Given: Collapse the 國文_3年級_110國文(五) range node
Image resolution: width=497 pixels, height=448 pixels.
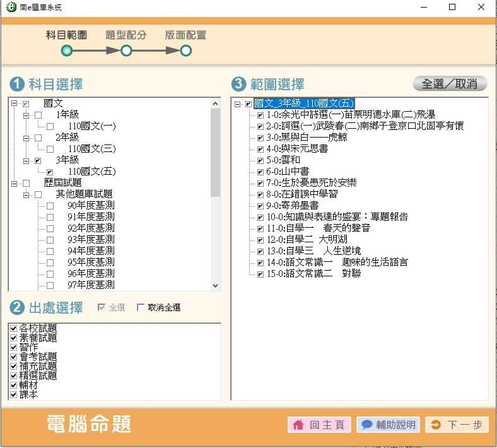Looking at the screenshot, I should coord(237,104).
